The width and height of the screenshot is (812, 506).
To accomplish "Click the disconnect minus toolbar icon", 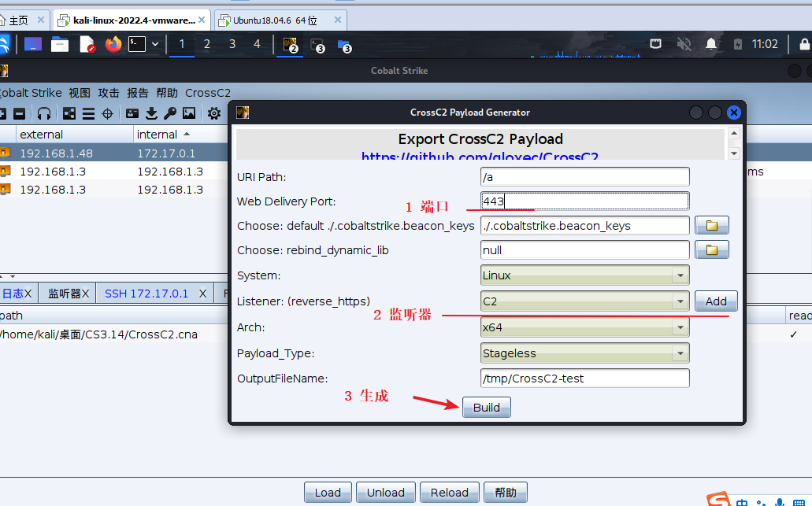I will 19,113.
